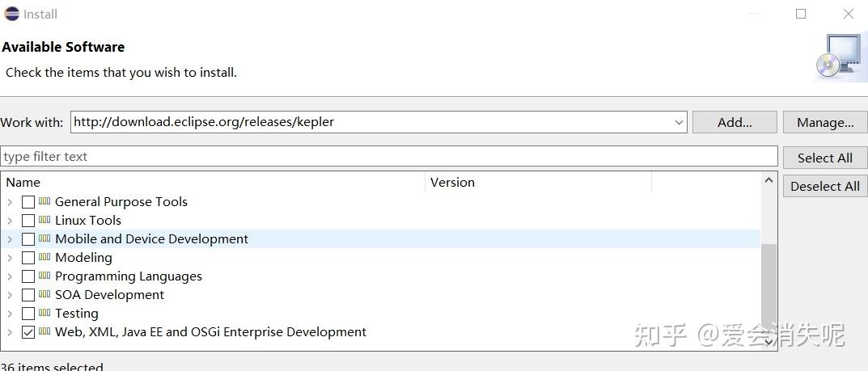Uncheck Web, XML, Java EE checkbox

point(28,332)
